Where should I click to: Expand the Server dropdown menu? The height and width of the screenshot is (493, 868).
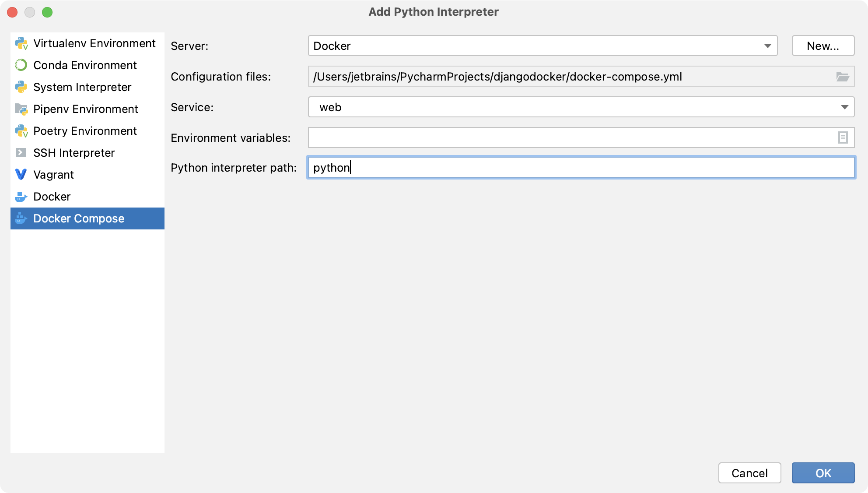768,46
